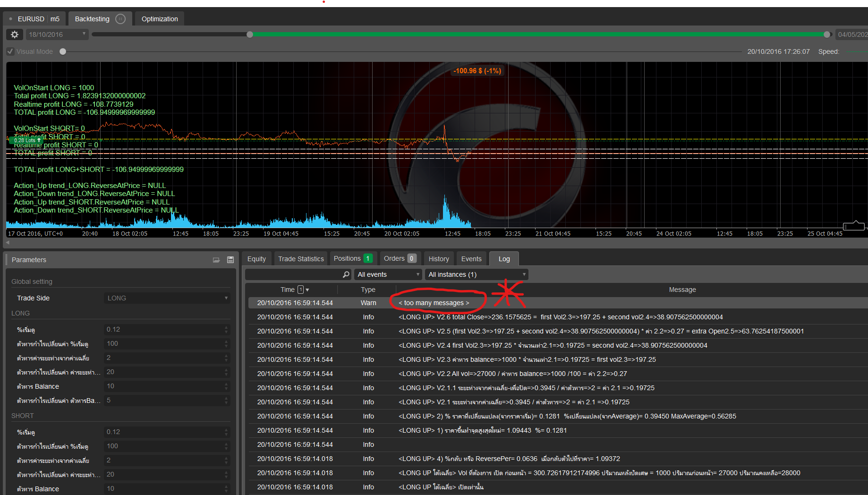The height and width of the screenshot is (495, 868).
Task: Select log row 'V2.6 total Close=>236.1575625'
Action: [558, 317]
